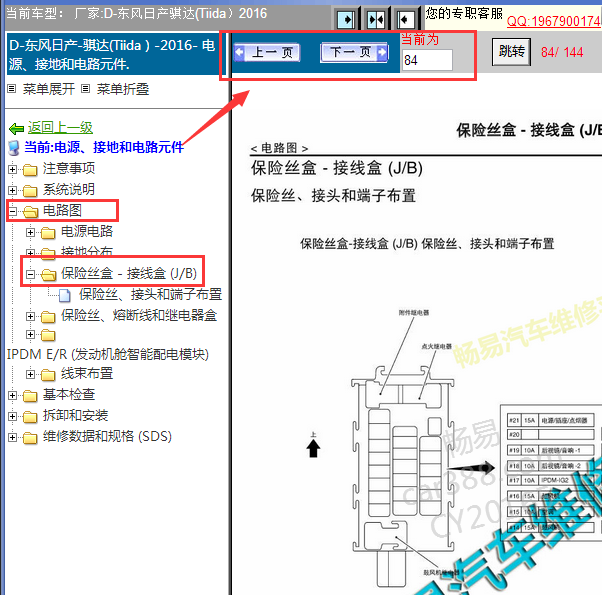Select the 电源电路 folder
Image resolution: width=602 pixels, height=595 pixels.
87,231
